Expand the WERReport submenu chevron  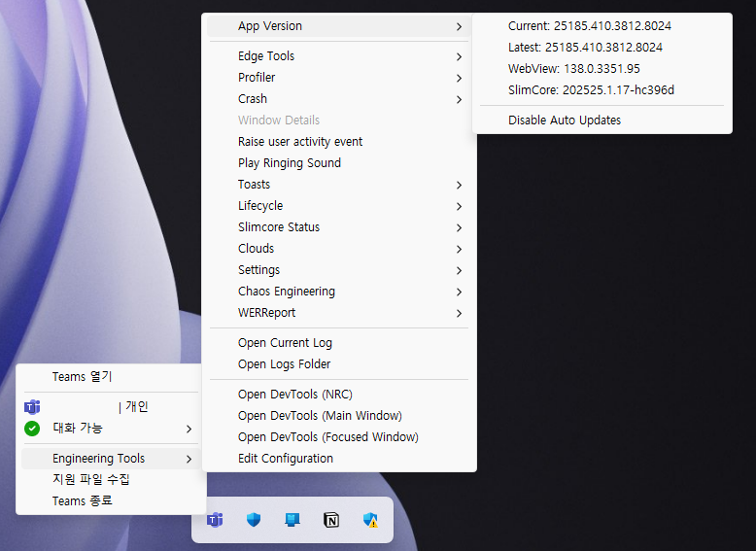coord(459,313)
